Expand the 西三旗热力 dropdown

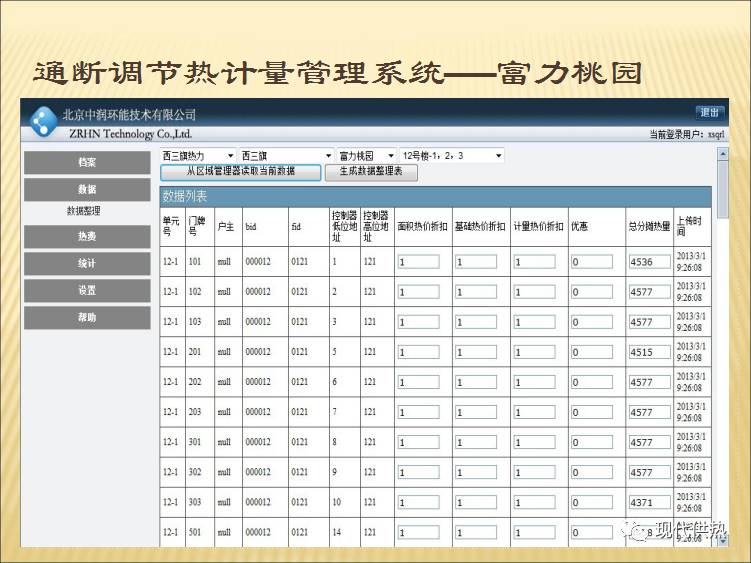198,156
